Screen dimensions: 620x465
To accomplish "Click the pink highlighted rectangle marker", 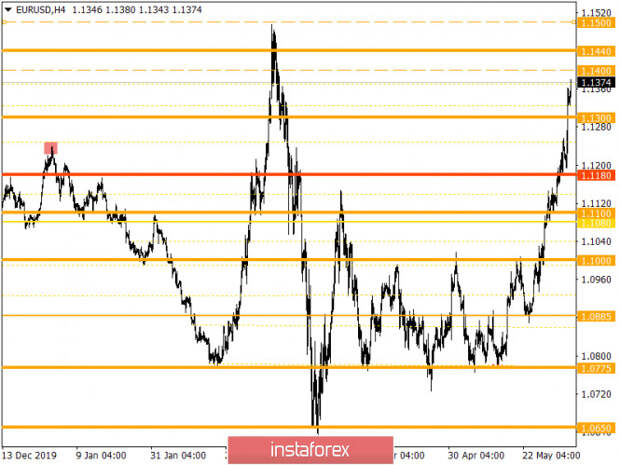I will 51,148.
